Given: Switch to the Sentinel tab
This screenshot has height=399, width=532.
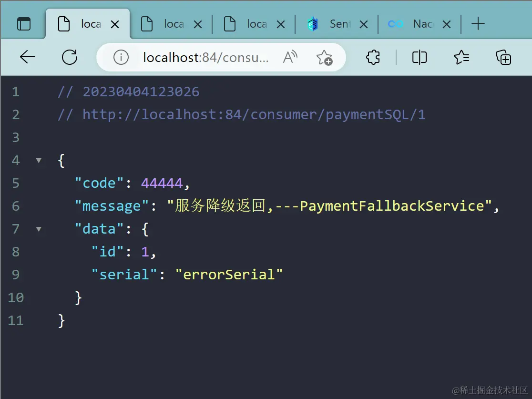Looking at the screenshot, I should (x=337, y=24).
